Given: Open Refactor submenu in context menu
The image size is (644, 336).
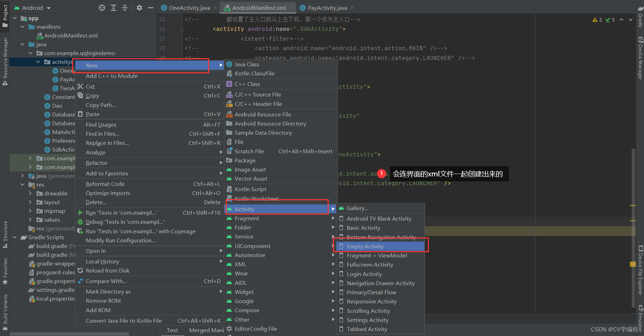Looking at the screenshot, I should coord(150,163).
